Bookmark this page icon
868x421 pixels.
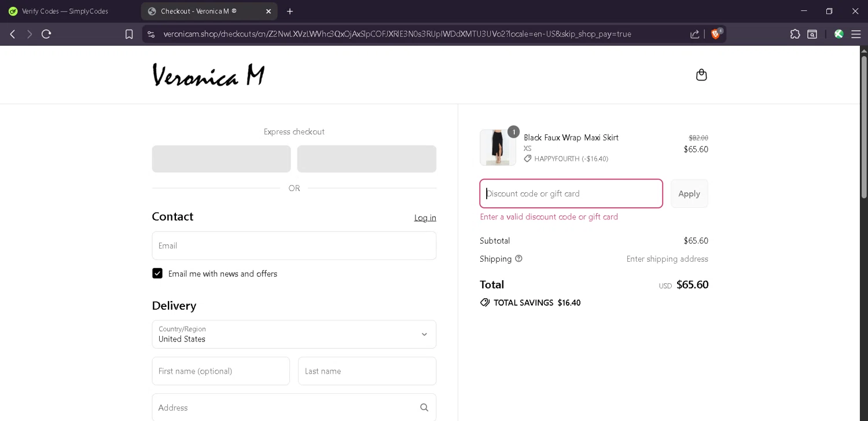coord(129,34)
